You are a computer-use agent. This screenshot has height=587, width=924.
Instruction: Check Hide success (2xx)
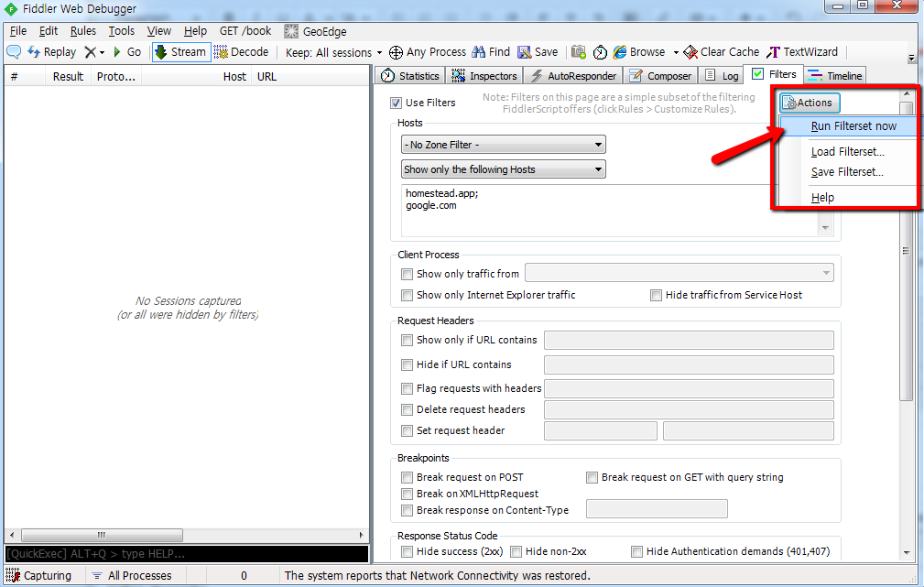(407, 551)
